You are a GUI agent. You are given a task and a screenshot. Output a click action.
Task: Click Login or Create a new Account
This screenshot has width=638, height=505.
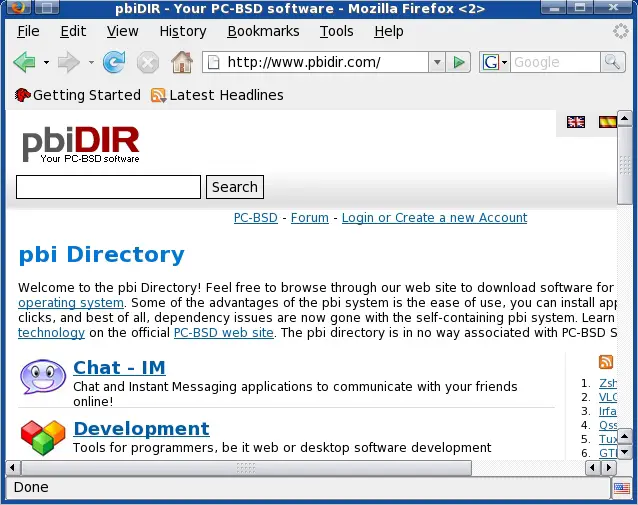[434, 218]
